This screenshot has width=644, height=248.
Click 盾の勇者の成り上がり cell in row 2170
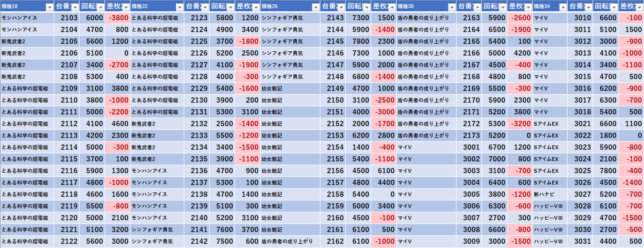[426, 100]
